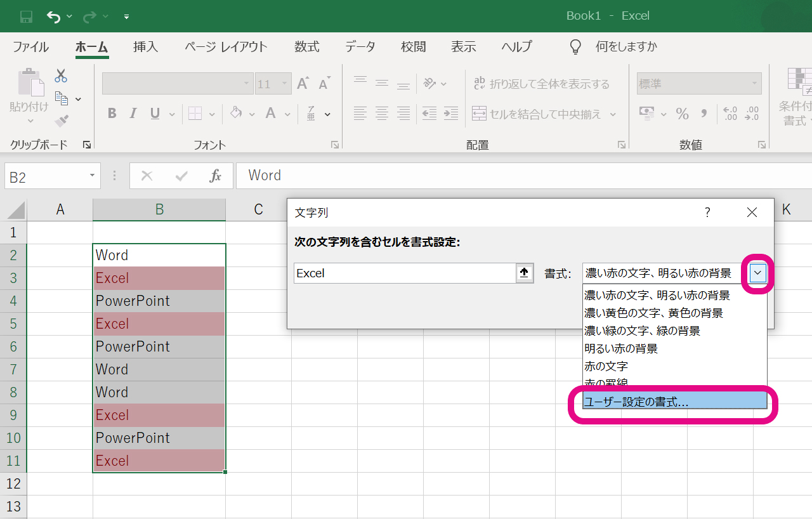
Task: Switch to the 表示 tab
Action: point(463,47)
